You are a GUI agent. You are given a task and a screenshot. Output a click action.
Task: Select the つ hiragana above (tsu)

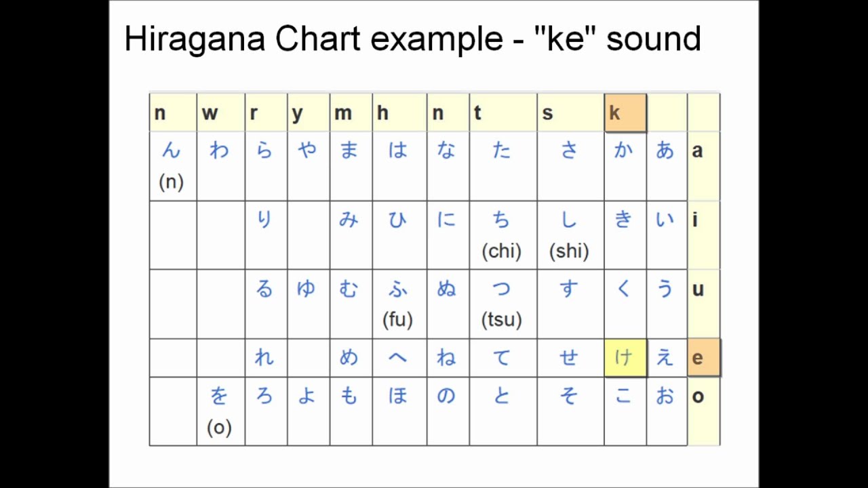point(501,289)
